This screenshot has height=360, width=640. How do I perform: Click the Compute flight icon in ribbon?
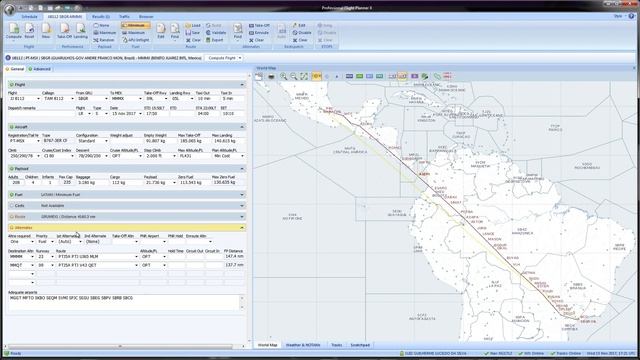[14, 31]
